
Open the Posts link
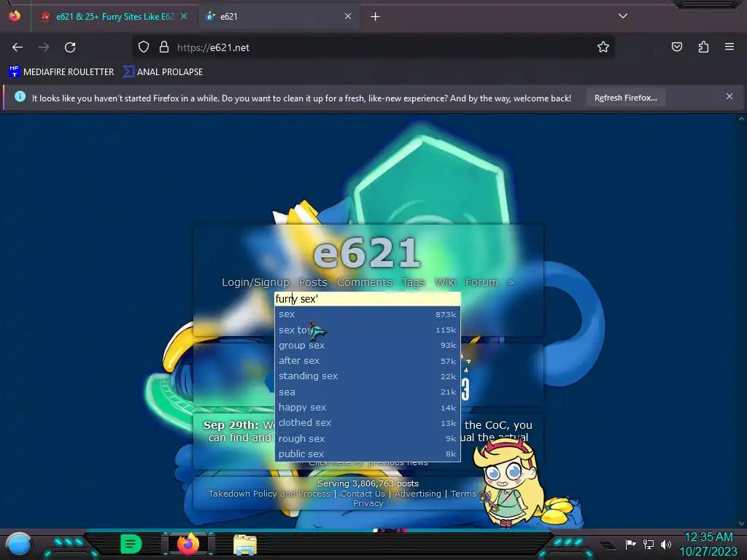313,282
